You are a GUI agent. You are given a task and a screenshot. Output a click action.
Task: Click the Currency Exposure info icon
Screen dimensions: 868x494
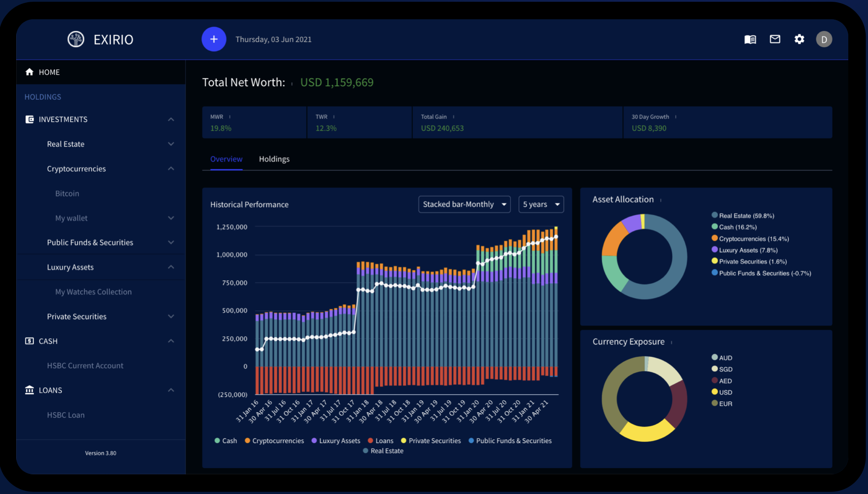(x=671, y=342)
